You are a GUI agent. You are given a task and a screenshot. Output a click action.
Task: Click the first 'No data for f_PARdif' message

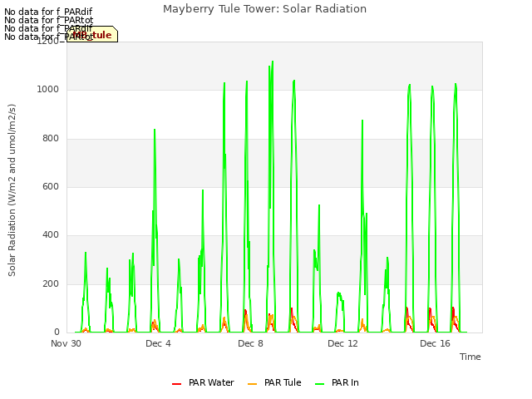(48, 12)
